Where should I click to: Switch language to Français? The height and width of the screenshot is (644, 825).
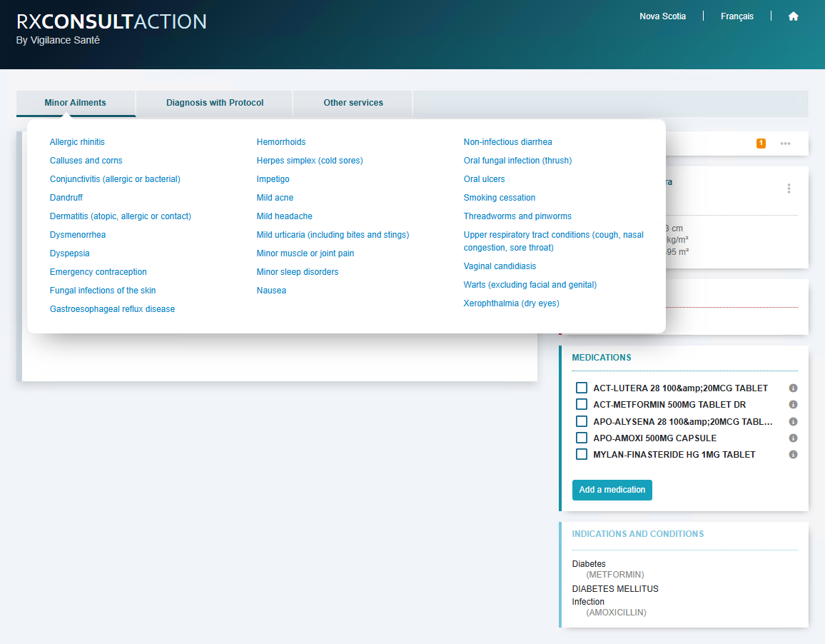point(737,16)
